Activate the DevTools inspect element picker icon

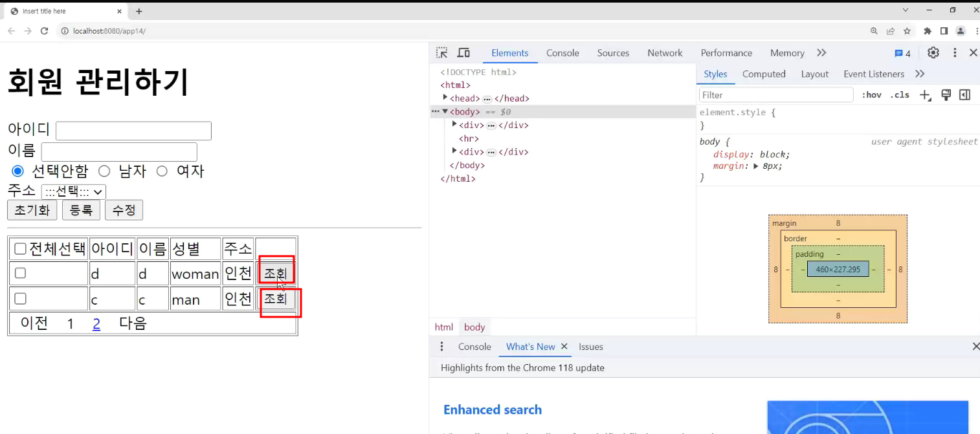(x=441, y=53)
